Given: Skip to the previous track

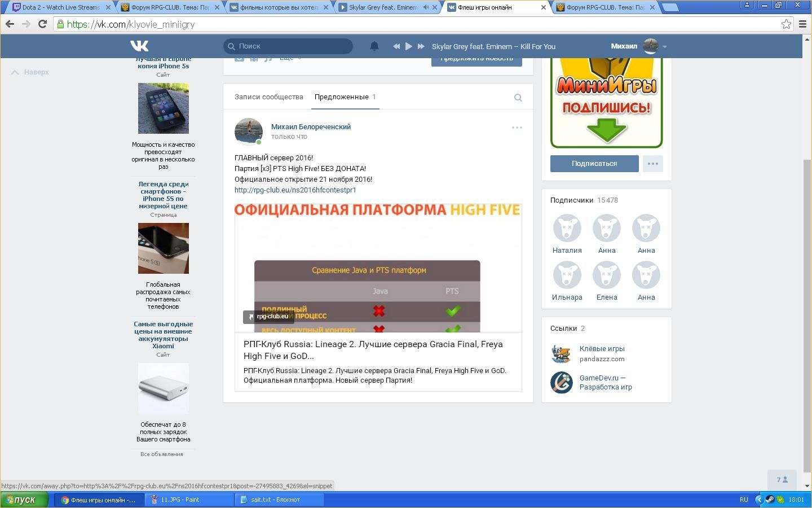Looking at the screenshot, I should click(x=396, y=46).
